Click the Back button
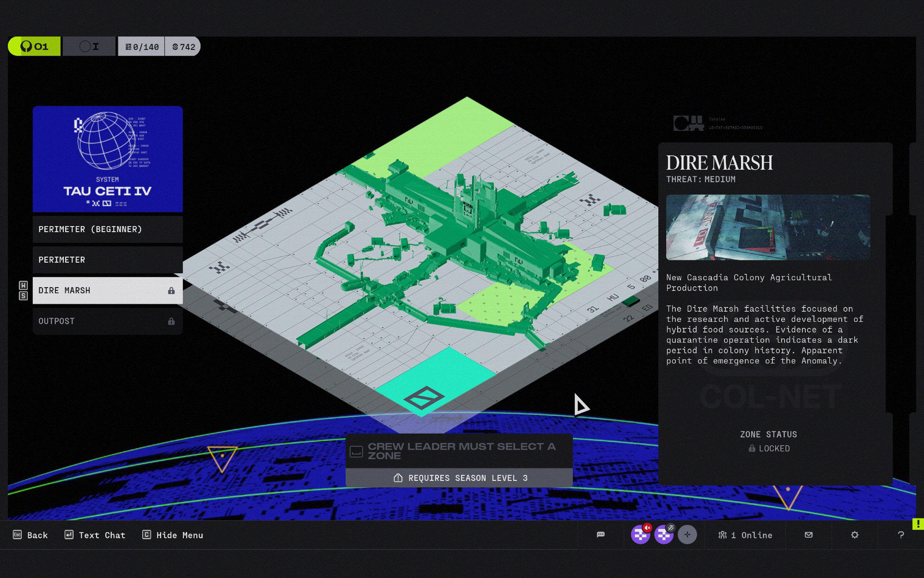The height and width of the screenshot is (578, 924). [x=30, y=535]
